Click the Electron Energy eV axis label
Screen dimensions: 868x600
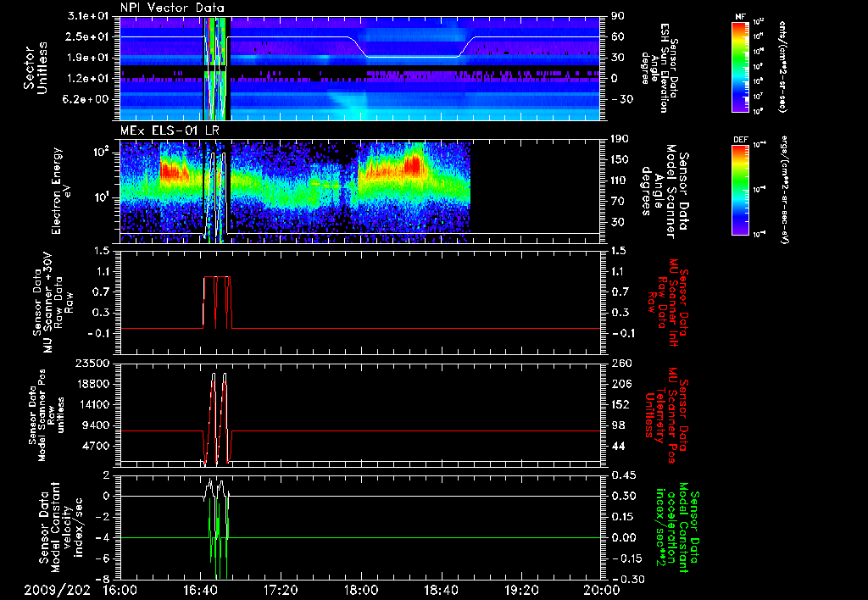pos(63,191)
